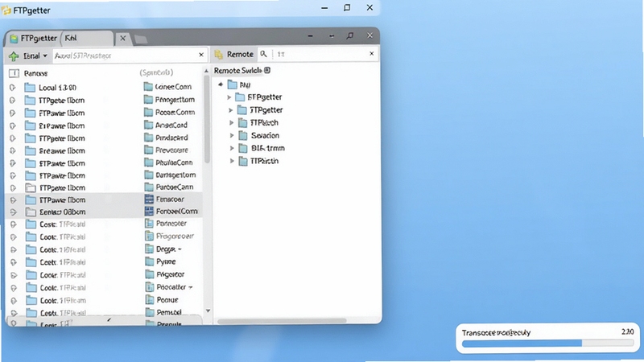Click the magnifier search icon beside Remote
The image size is (644, 362).
click(264, 54)
